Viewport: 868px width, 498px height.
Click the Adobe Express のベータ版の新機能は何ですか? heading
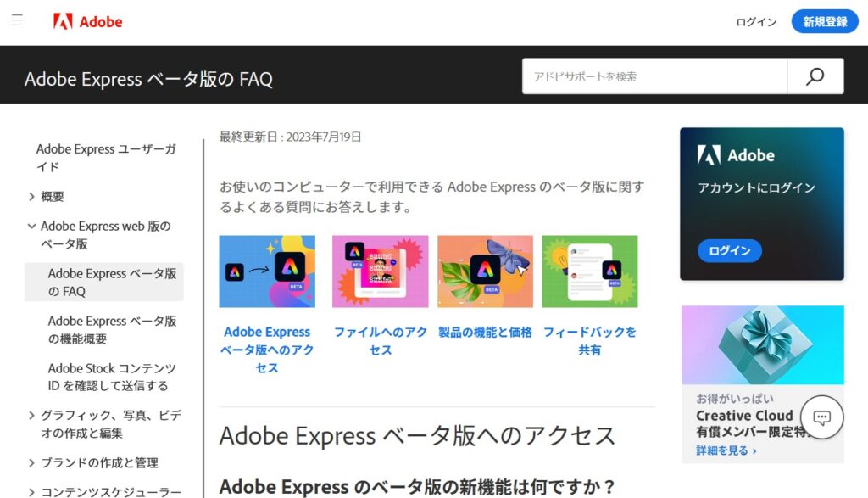tap(417, 487)
